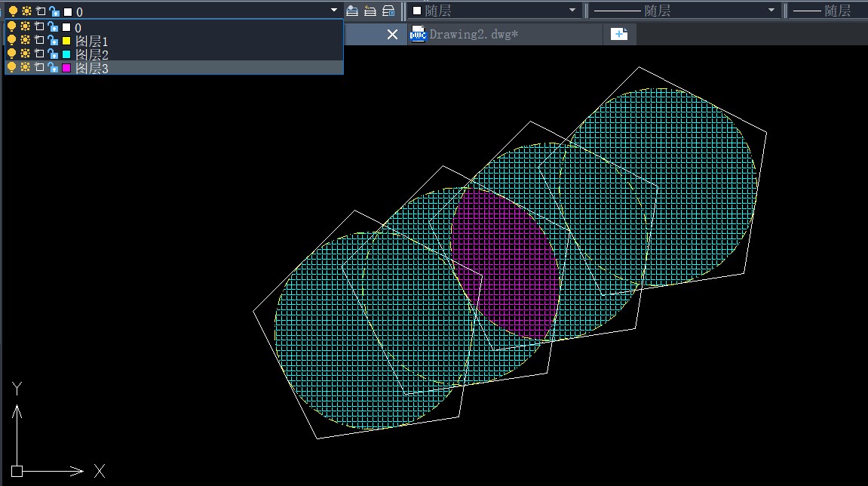Open cyan color swatch of 图层2

66,54
